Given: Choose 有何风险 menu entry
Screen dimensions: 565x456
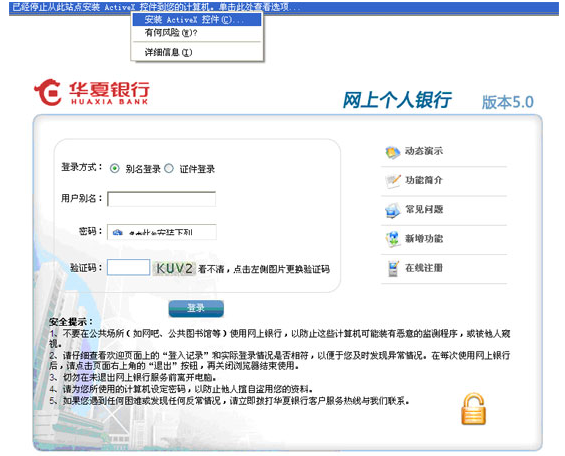Looking at the screenshot, I should point(197,33).
